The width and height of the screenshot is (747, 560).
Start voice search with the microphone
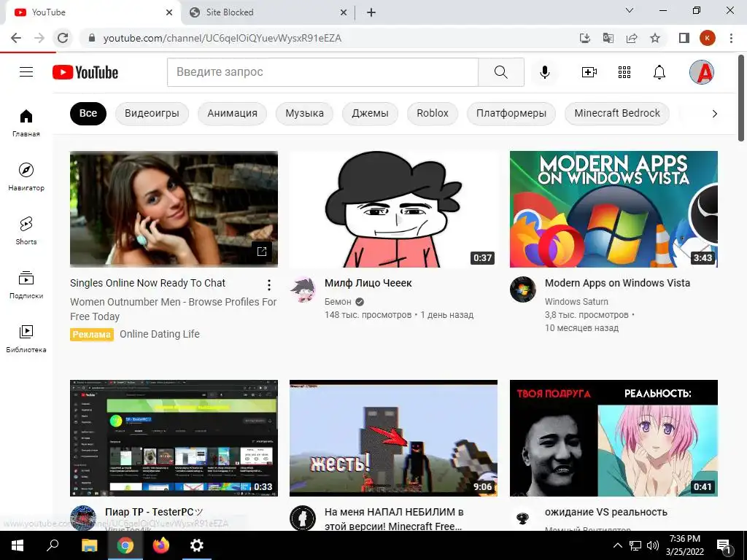[544, 72]
